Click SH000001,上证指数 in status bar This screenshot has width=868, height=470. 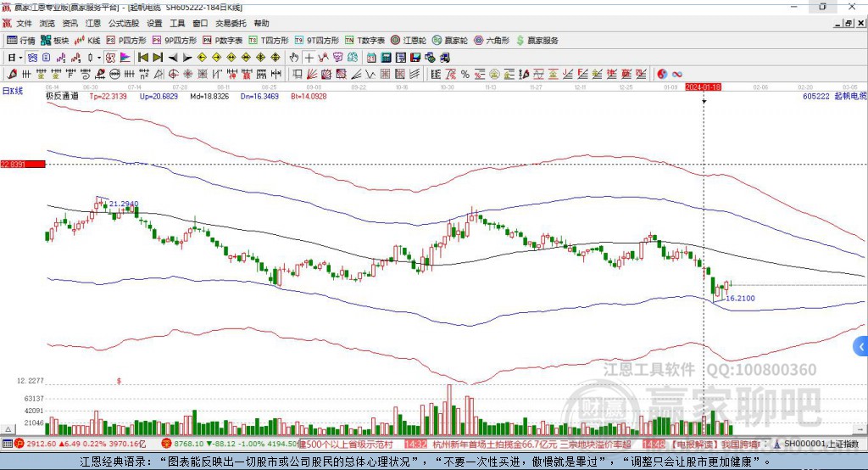[x=821, y=444]
